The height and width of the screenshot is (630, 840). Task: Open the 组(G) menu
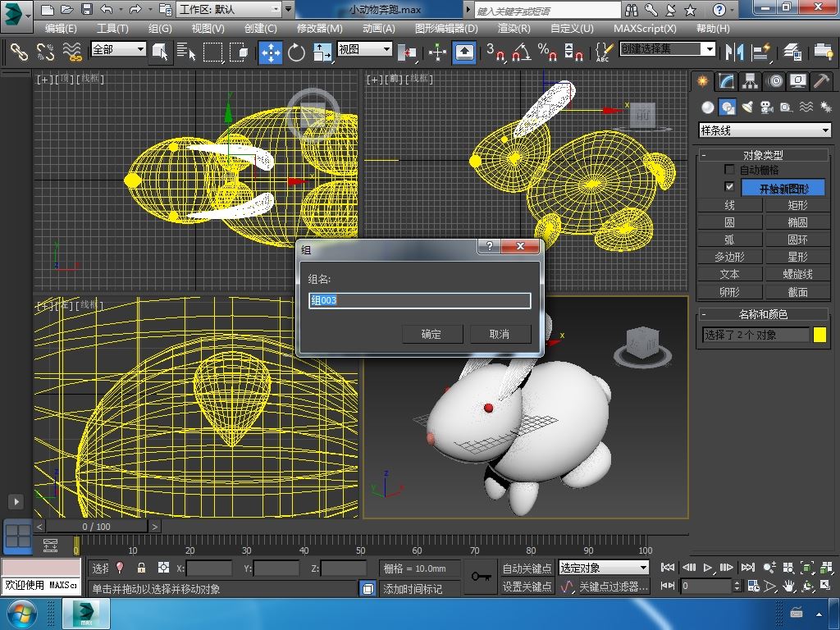(160, 29)
